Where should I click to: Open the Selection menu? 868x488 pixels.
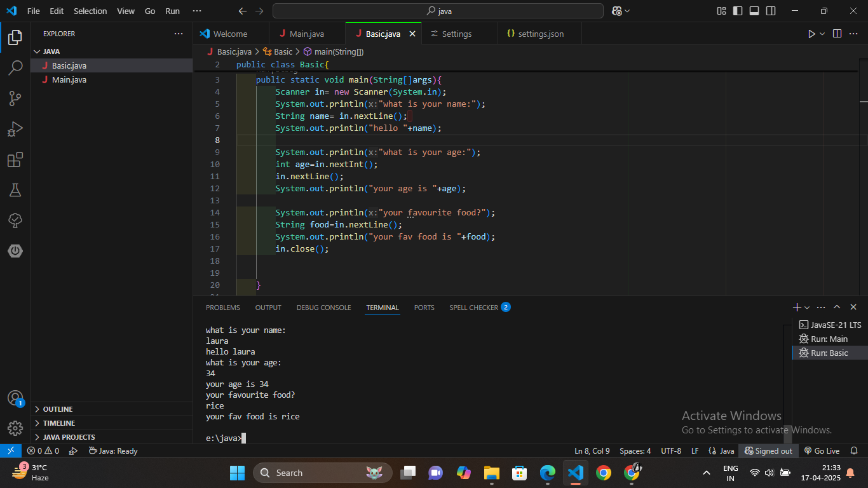pos(90,11)
